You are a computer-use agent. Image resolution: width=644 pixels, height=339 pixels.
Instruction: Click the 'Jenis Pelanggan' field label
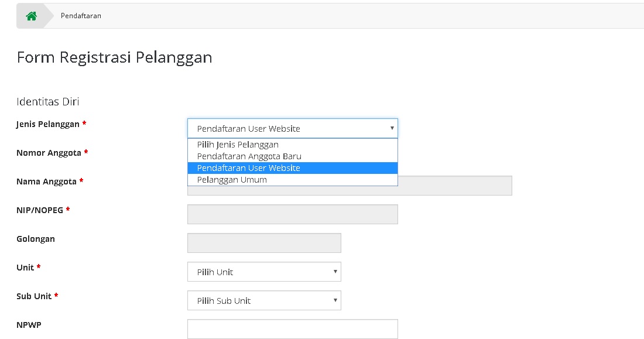48,124
